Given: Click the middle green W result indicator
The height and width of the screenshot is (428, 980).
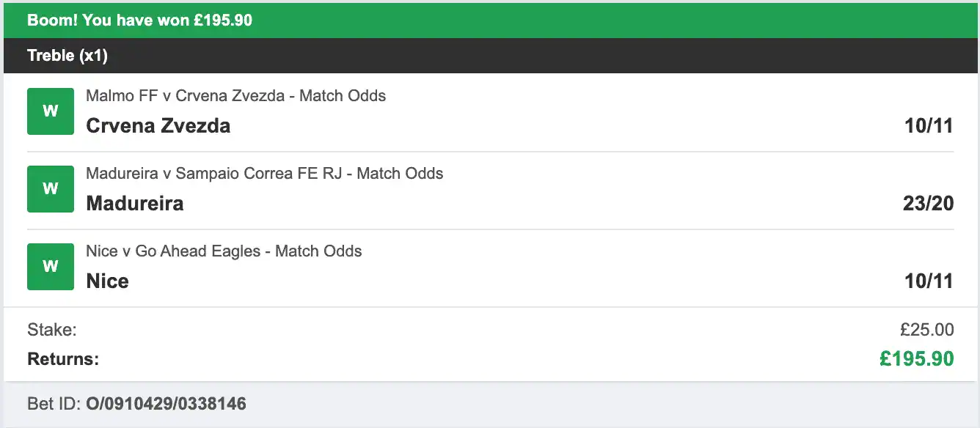Looking at the screenshot, I should pos(49,188).
